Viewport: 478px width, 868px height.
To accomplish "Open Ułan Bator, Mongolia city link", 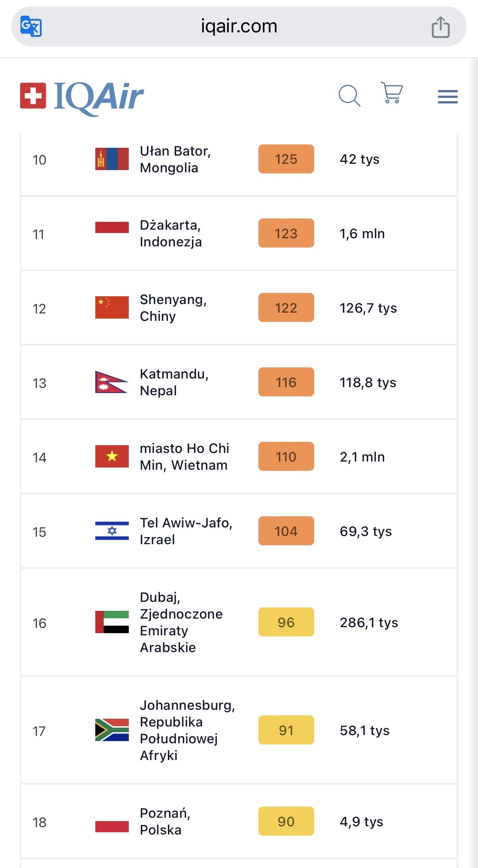I will pyautogui.click(x=175, y=159).
